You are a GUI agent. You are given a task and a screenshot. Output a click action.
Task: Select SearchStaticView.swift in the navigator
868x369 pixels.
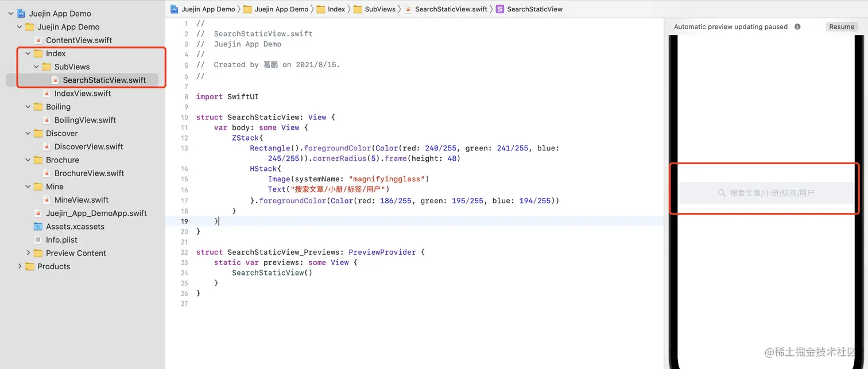tap(104, 80)
